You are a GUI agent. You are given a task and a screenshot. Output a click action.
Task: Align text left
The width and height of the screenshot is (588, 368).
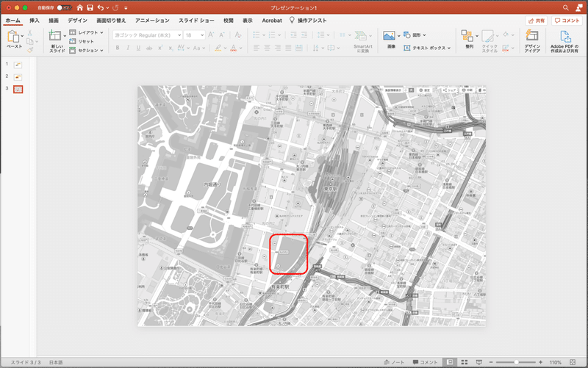[257, 48]
